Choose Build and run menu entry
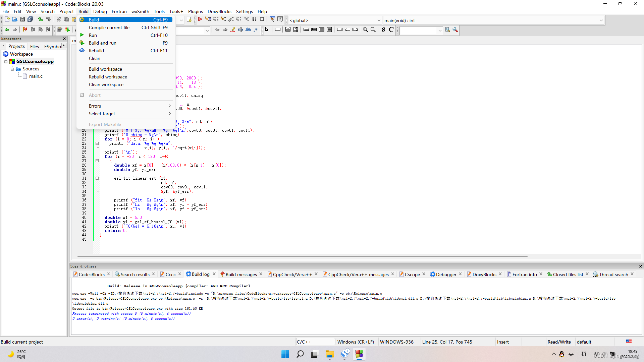Image resolution: width=644 pixels, height=362 pixels. 125,43
